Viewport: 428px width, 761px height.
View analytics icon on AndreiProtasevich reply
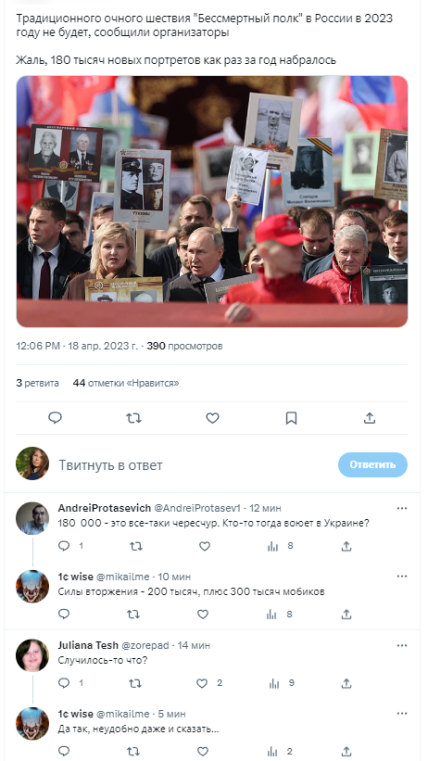(273, 546)
